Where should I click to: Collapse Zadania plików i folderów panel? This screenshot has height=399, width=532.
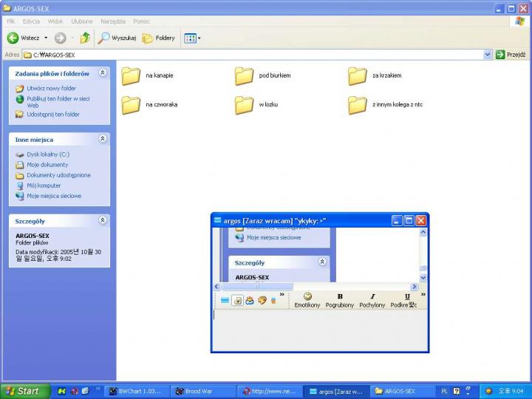(x=103, y=72)
